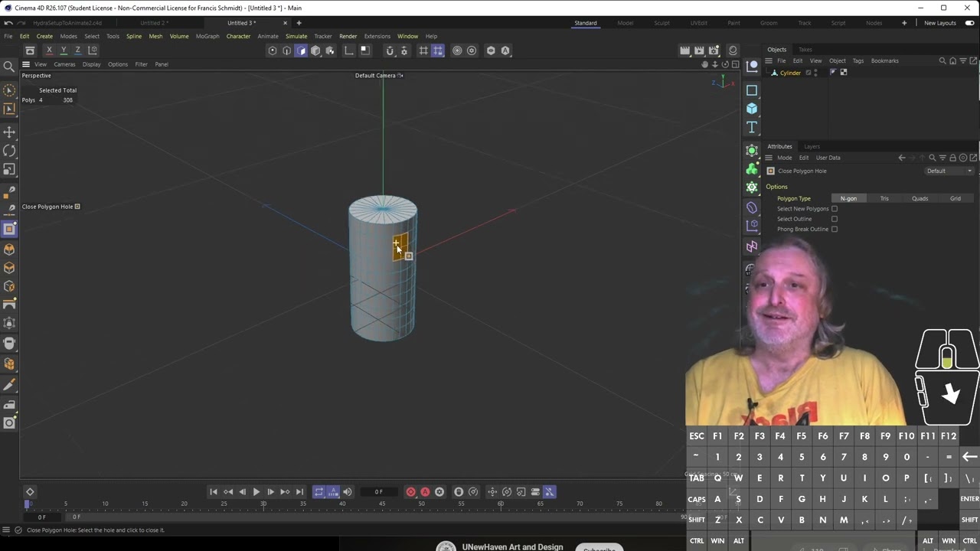Open the viewport Display menu
This screenshot has width=980, height=551.
91,64
